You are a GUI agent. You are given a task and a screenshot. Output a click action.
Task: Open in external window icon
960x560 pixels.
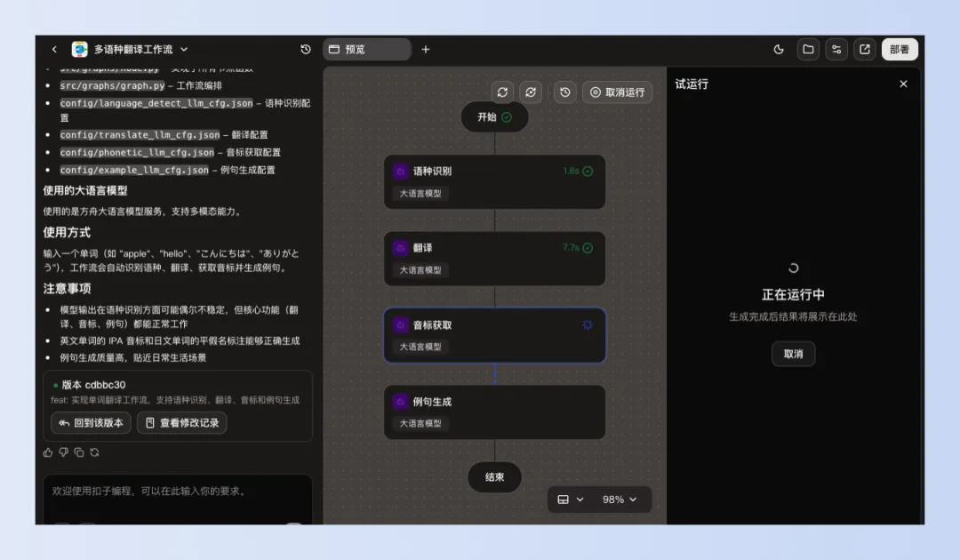click(x=865, y=50)
